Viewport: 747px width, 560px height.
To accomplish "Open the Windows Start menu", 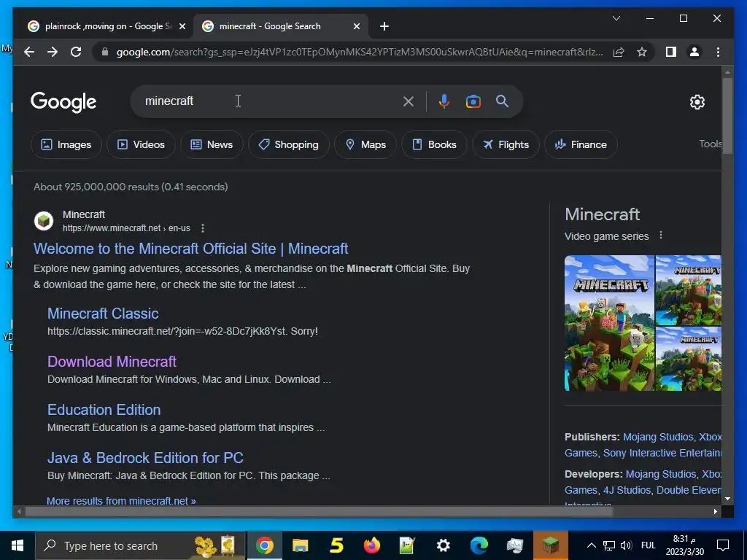I will (x=18, y=545).
